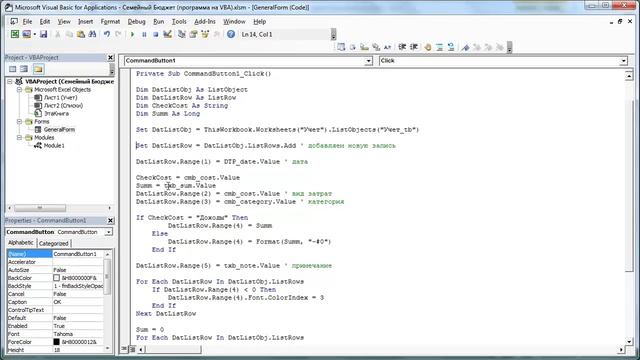Image resolution: width=640 pixels, height=360 pixels.
Task: Pause execution with the Break icon
Action: click(144, 34)
